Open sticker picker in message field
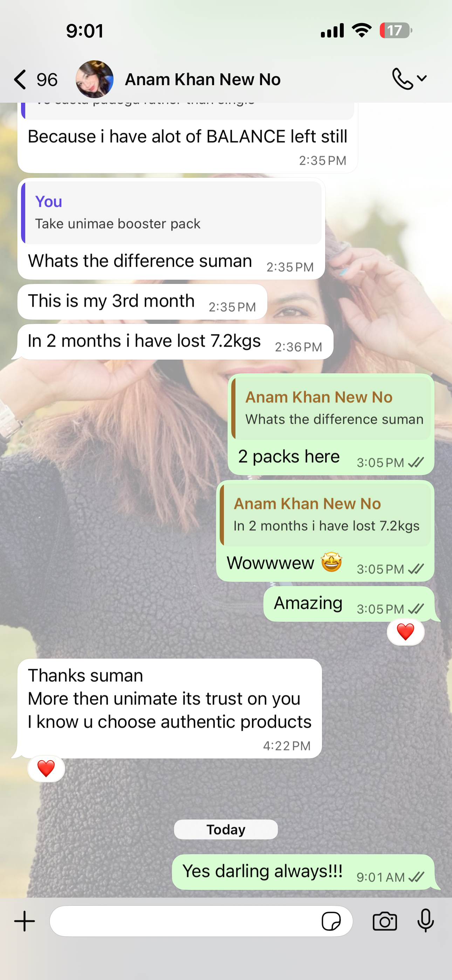 tap(331, 921)
